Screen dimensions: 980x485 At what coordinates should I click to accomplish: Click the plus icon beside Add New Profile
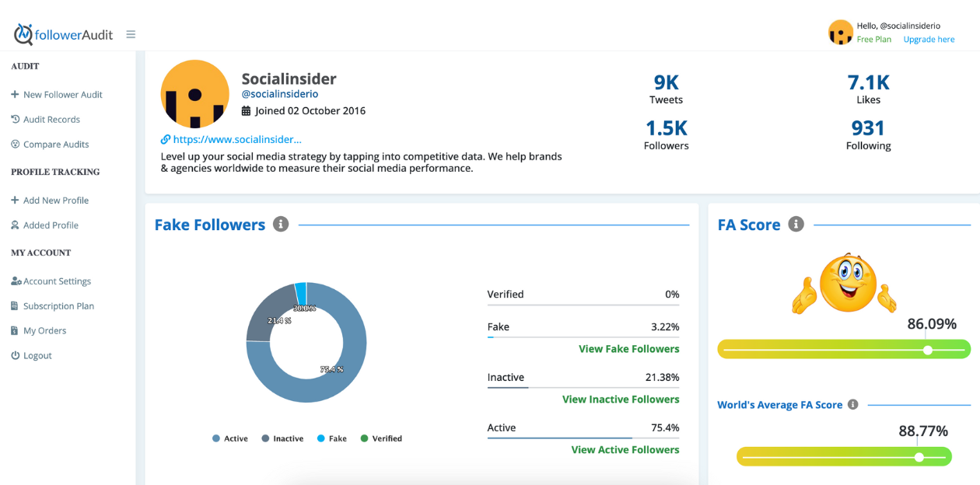coord(15,200)
